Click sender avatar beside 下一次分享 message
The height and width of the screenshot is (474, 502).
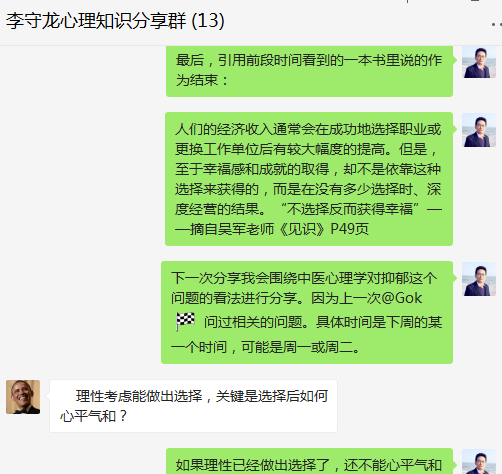coord(479,279)
